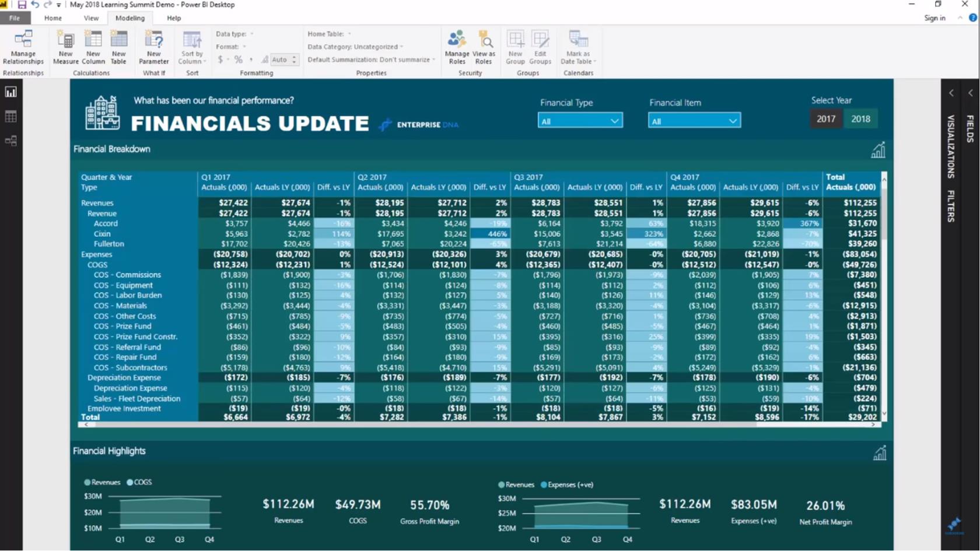The image size is (980, 551).
Task: Create a New Table
Action: tap(118, 47)
